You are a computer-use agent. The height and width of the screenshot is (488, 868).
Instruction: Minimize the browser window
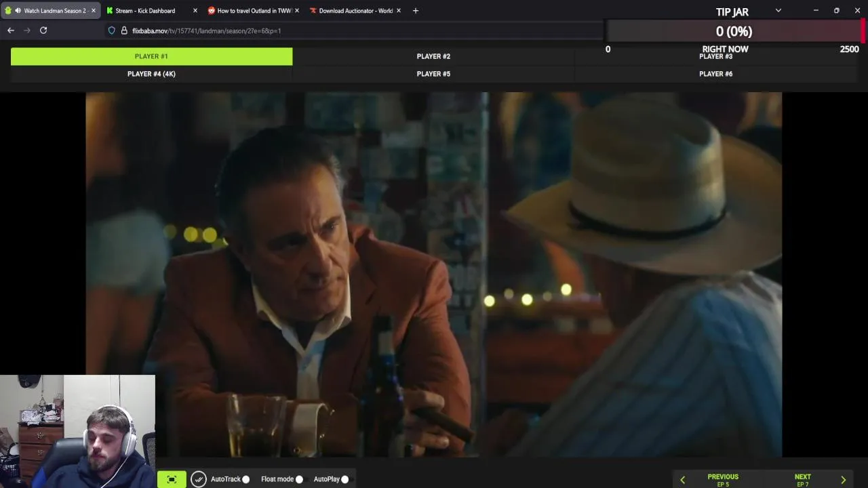[816, 11]
